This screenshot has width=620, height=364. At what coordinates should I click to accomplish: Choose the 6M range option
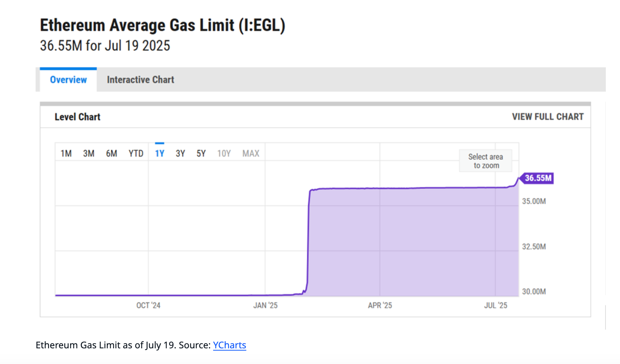coord(111,154)
